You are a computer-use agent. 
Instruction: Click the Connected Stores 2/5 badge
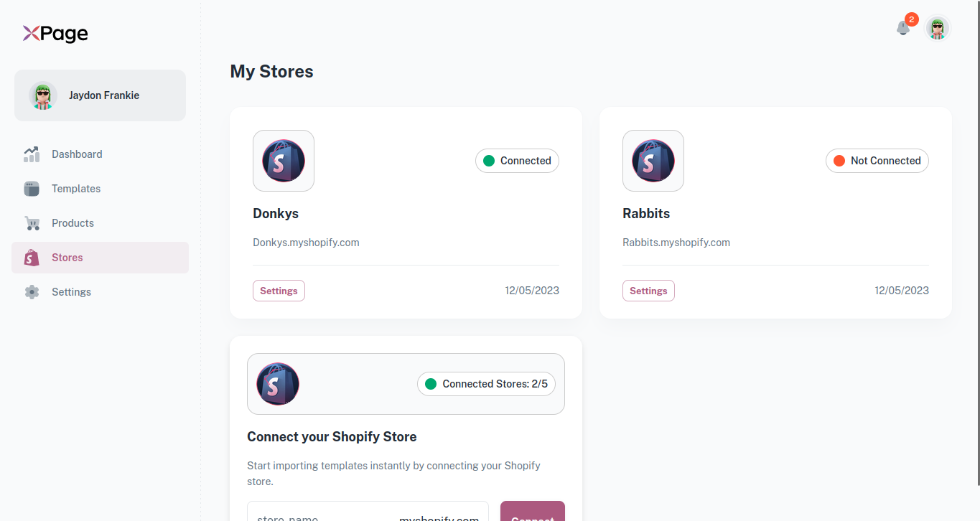click(x=486, y=383)
